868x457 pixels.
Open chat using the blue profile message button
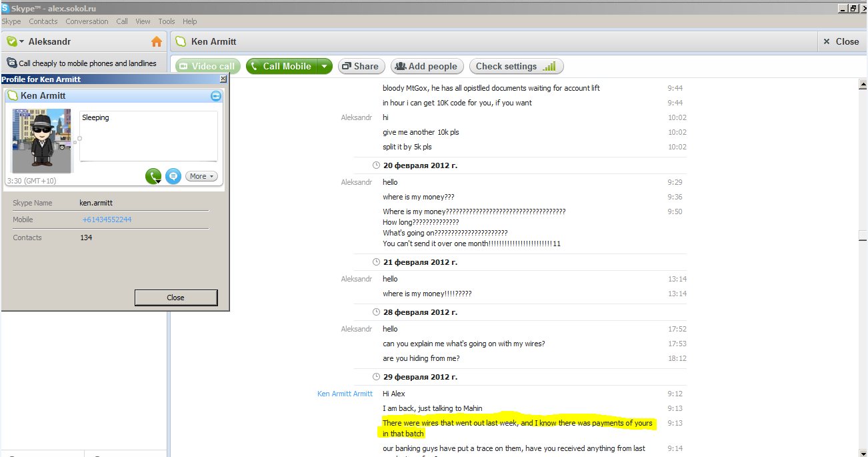173,177
